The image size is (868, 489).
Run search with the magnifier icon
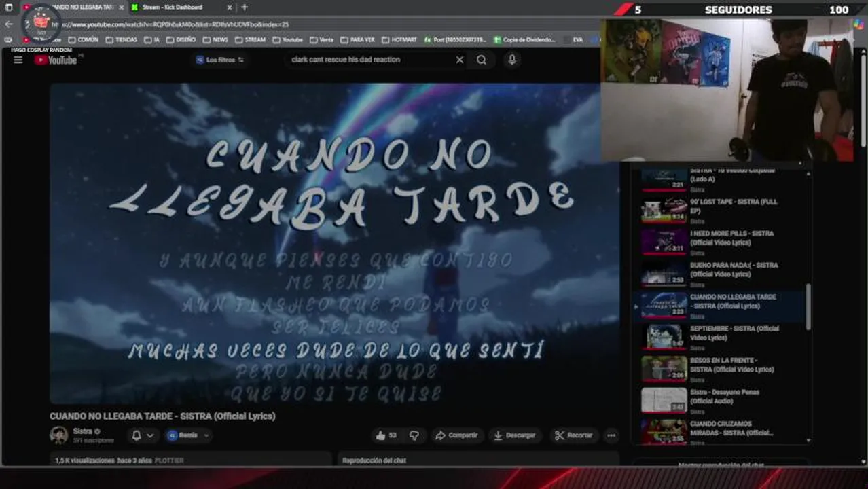(x=482, y=60)
